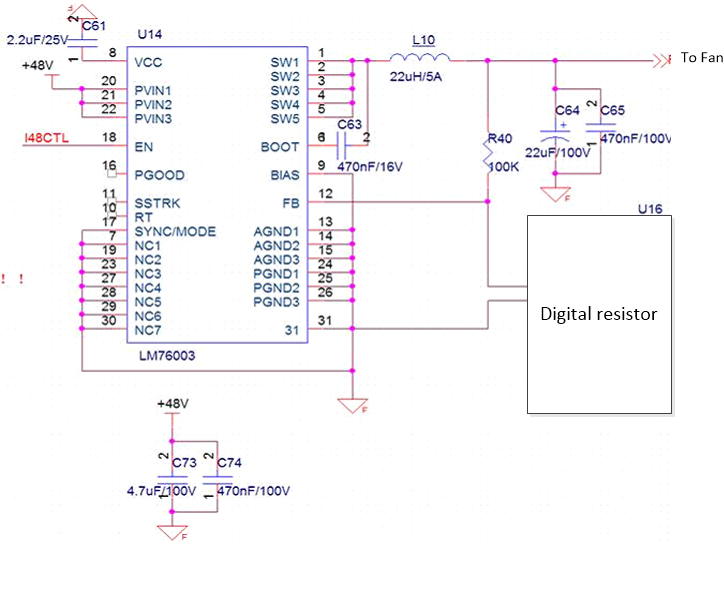
Task: Select the Digital resistor U16 block
Action: (599, 314)
